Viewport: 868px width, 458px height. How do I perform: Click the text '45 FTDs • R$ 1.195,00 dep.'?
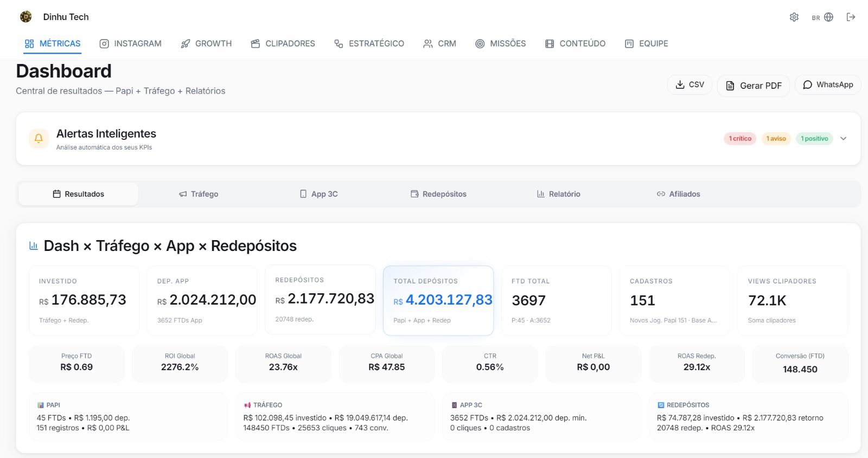coord(83,418)
